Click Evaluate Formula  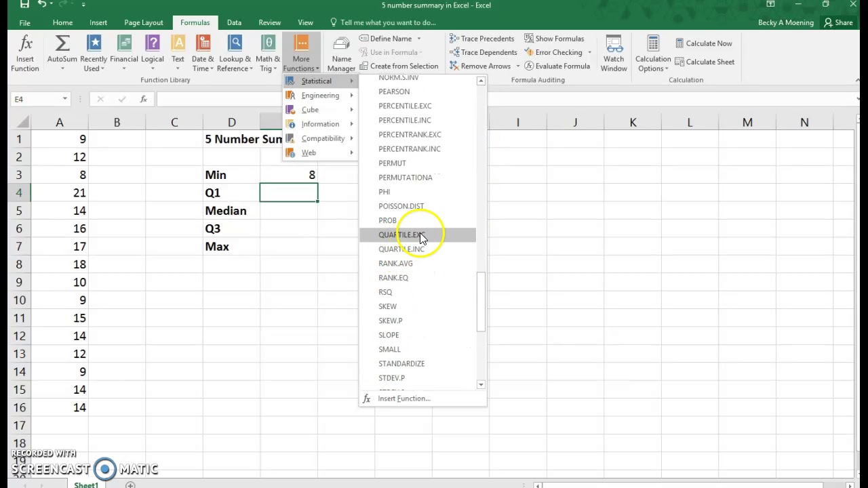(x=557, y=66)
